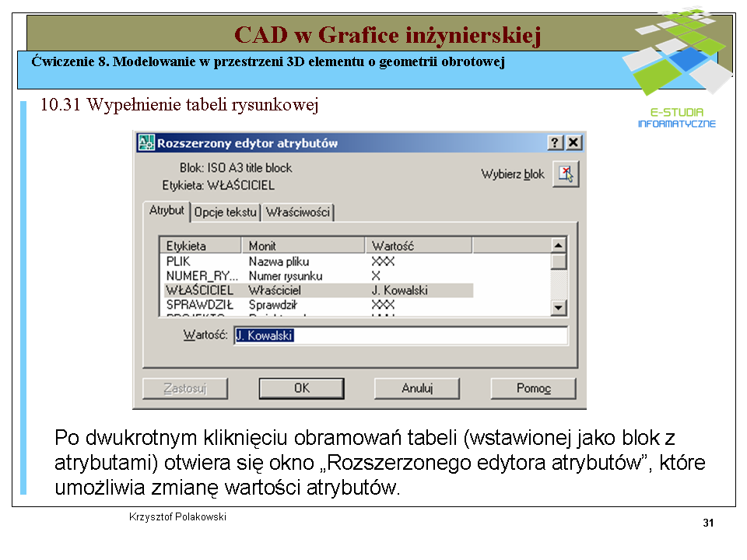The image size is (747, 560).
Task: Open the Opcje tekstu tab
Action: point(225,212)
